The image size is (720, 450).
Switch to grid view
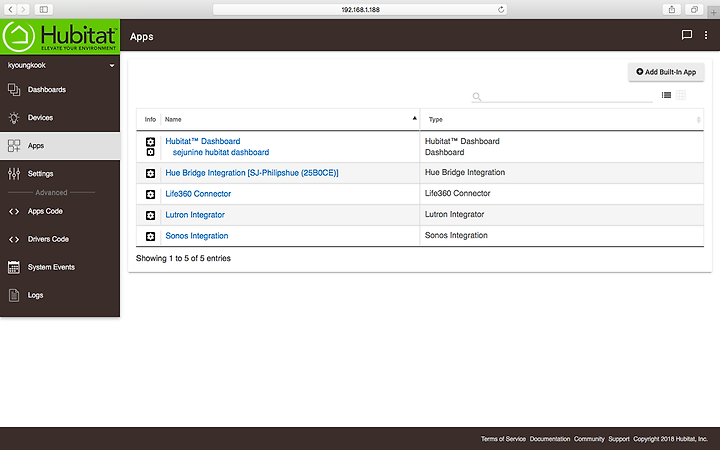click(x=681, y=95)
